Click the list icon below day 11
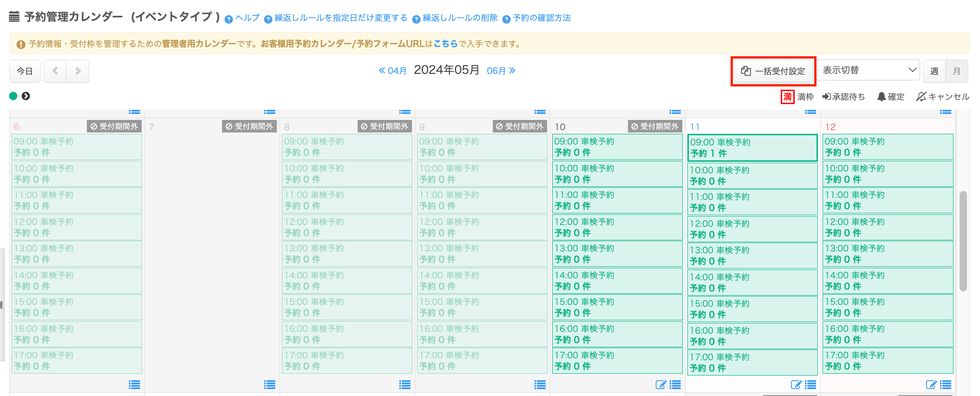Screen dimensions: 980x396 pos(810,384)
